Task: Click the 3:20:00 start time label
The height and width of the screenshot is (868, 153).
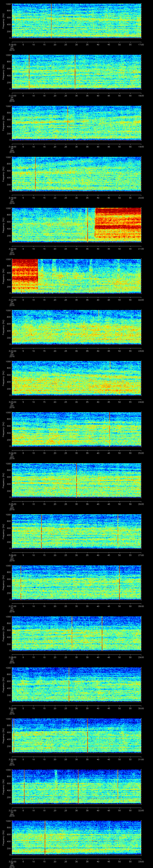Action: pos(12,249)
